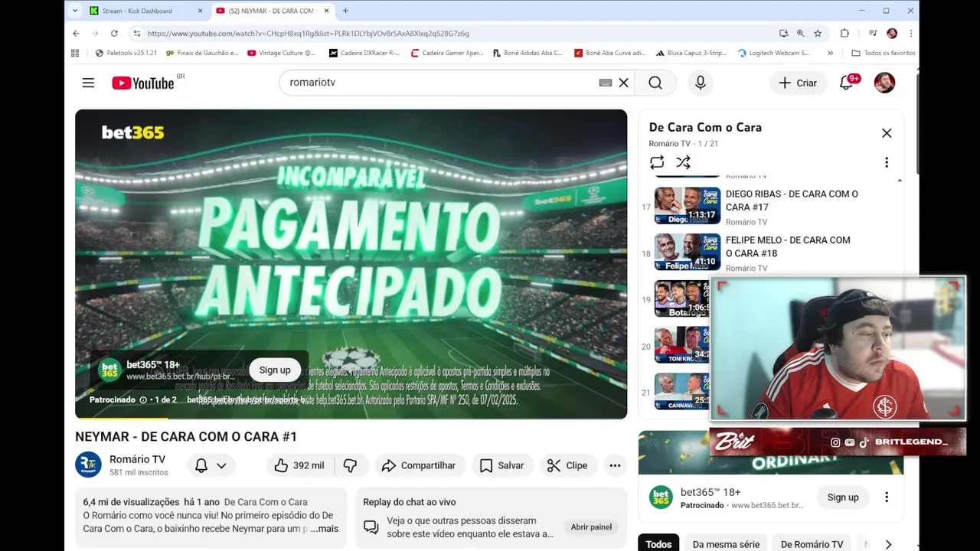Like the video with 392 mil

pyautogui.click(x=299, y=465)
